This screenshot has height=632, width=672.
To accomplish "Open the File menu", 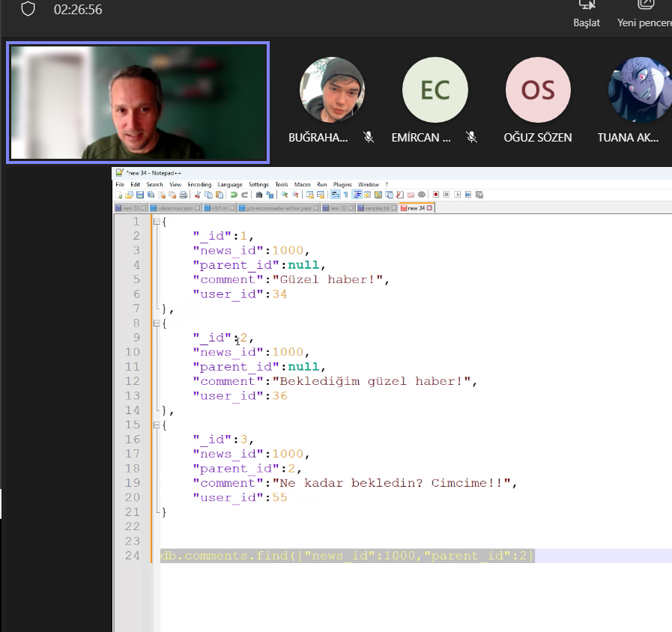I will coord(120,185).
